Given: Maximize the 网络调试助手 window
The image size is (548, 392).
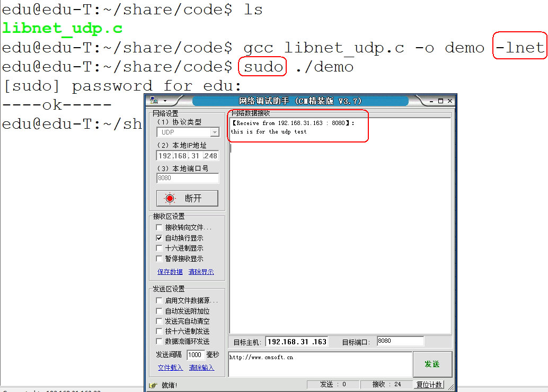Looking at the screenshot, I should click(441, 101).
